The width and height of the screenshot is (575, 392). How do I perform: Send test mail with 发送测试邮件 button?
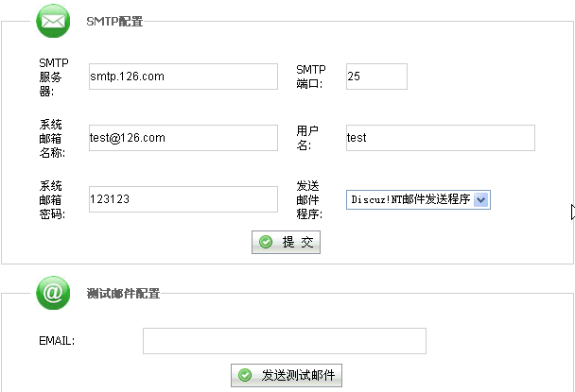287,375
